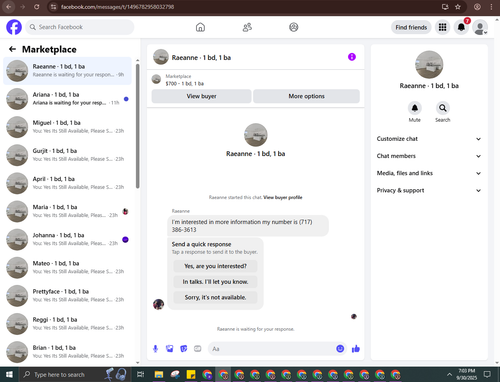
Task: Open File Explorer from taskbar
Action: (159, 374)
